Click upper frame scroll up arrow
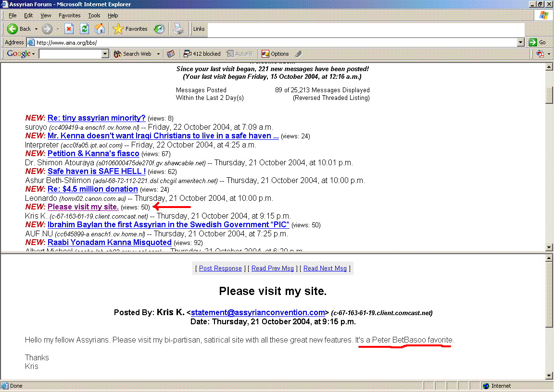The width and height of the screenshot is (554, 392). 549,67
